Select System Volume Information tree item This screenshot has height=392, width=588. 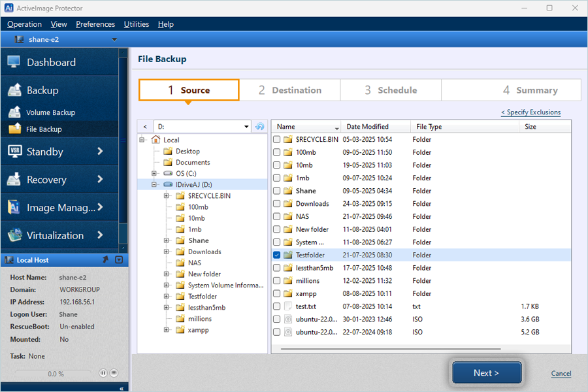pos(226,285)
